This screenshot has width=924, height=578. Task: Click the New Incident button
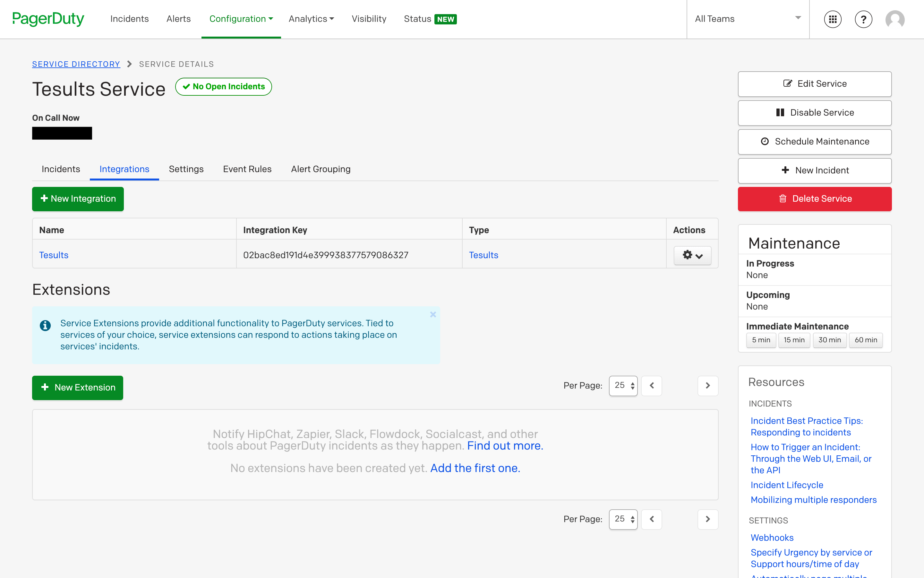(x=814, y=171)
